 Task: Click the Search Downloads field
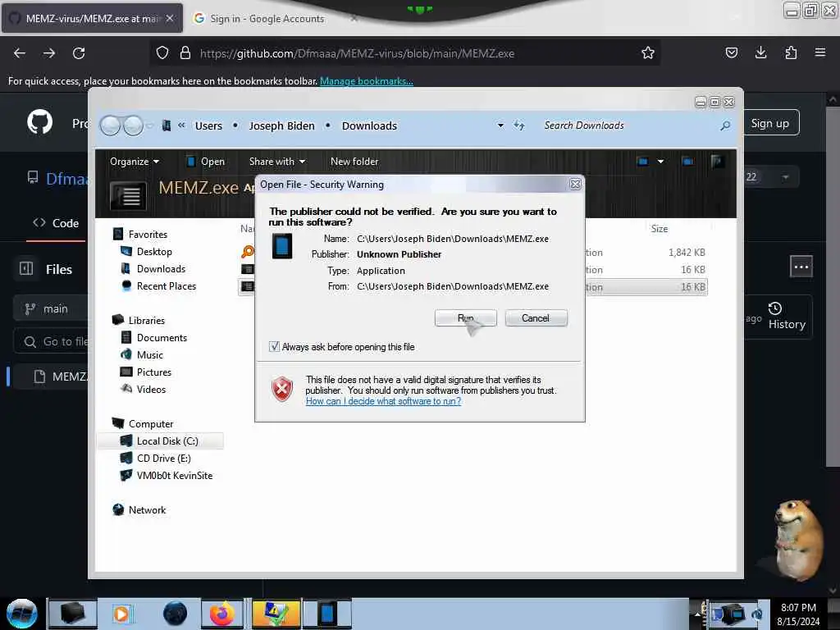(x=627, y=126)
